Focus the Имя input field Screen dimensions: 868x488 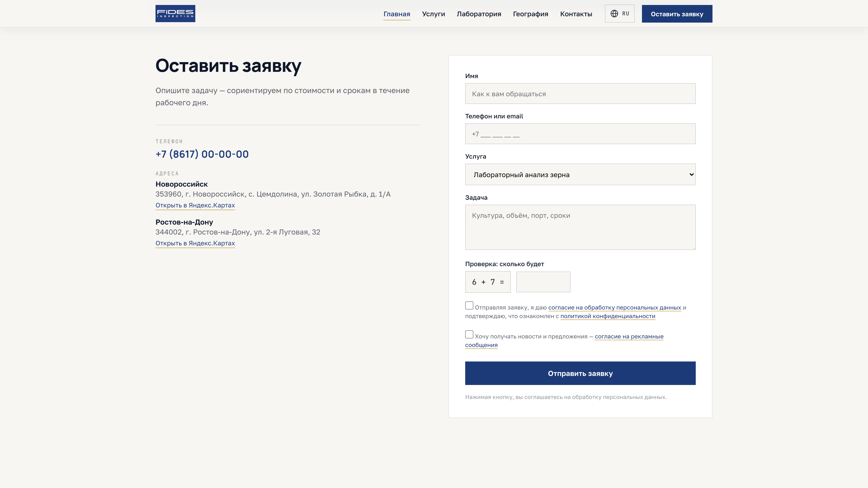point(580,94)
